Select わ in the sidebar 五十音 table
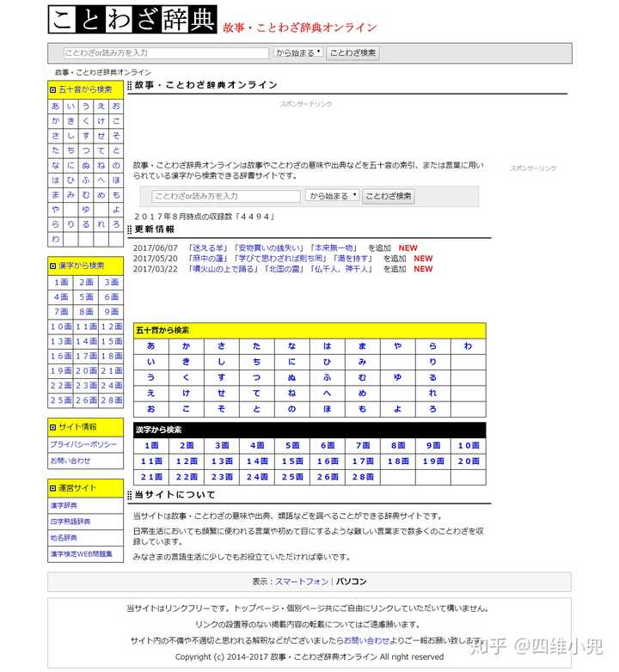This screenshot has height=672, width=619. 56,239
